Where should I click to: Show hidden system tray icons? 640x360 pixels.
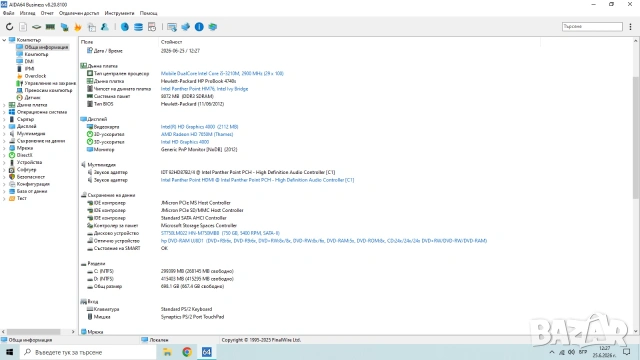[552, 352]
